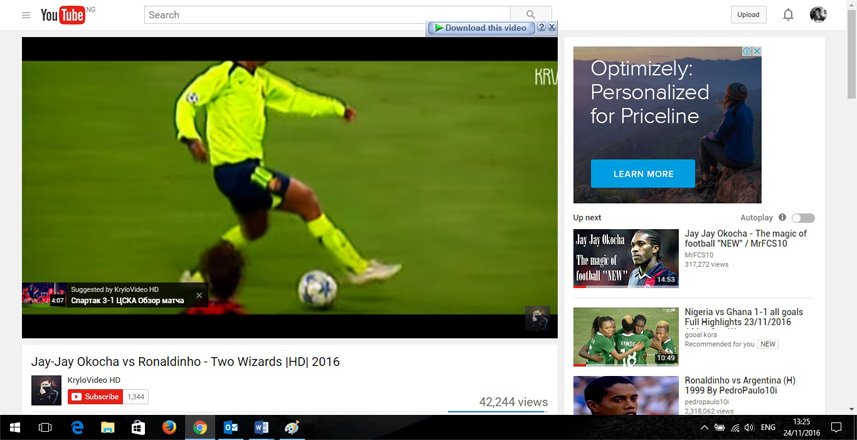
Task: Open Firefox from the taskbar
Action: click(x=169, y=427)
